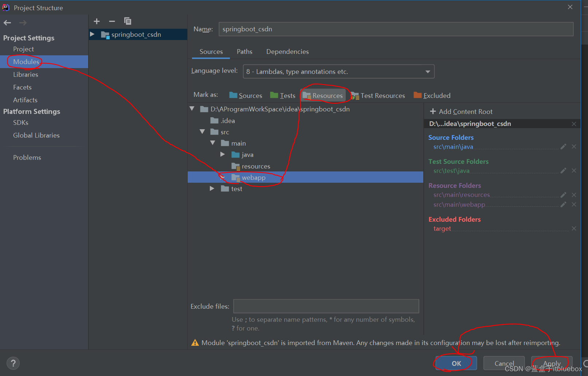Click the Cancel button
The width and height of the screenshot is (588, 376).
pyautogui.click(x=504, y=363)
